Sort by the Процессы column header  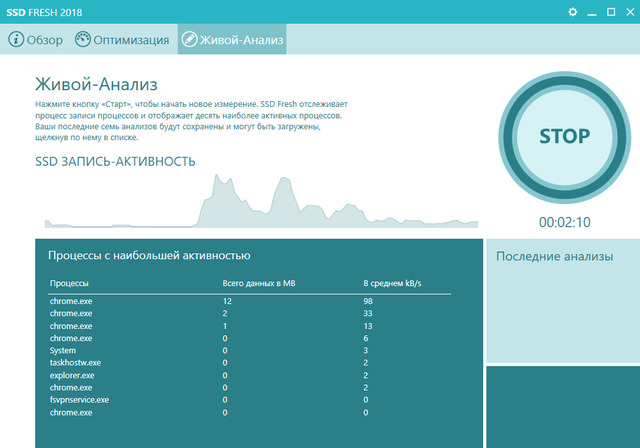click(70, 284)
